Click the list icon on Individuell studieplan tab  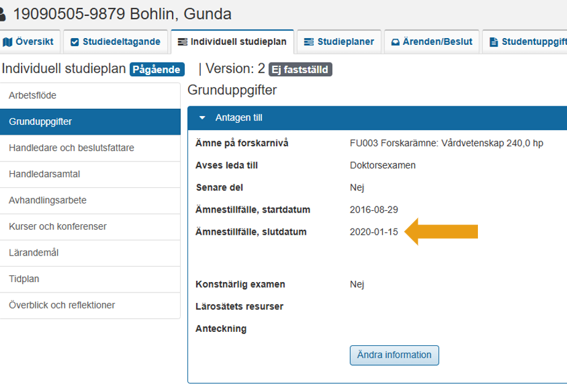point(182,42)
